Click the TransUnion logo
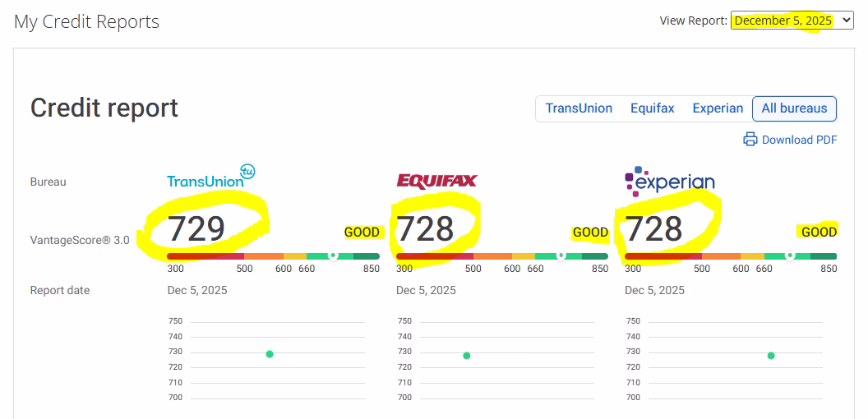The image size is (868, 419). coord(210,177)
